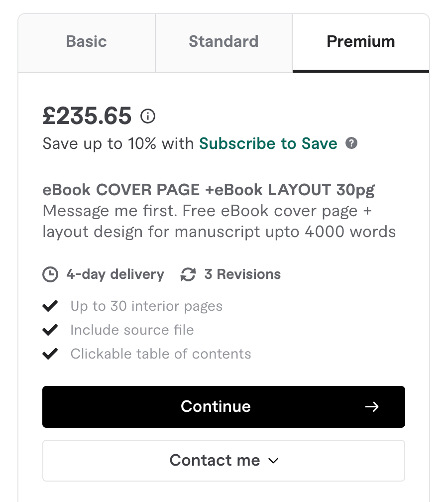Open the Subscribe to Save link
This screenshot has width=448, height=502.
point(268,143)
